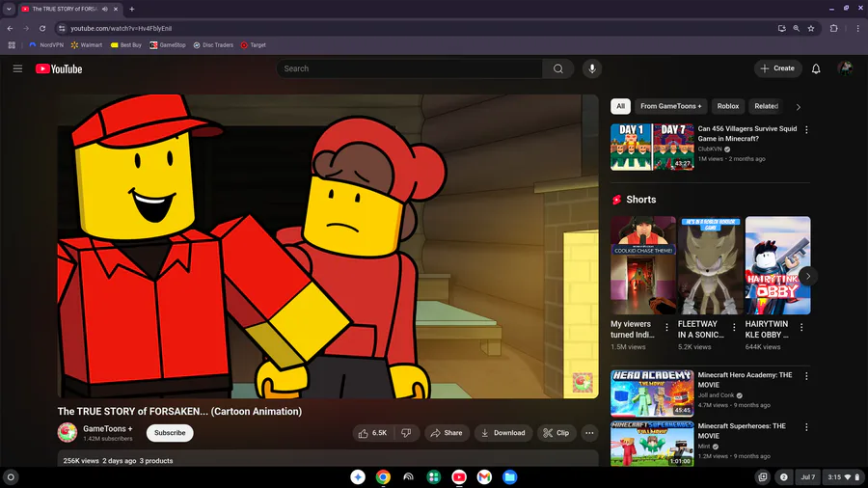This screenshot has width=868, height=488.
Task: Open the zoom magnifier in address bar
Action: click(x=796, y=28)
